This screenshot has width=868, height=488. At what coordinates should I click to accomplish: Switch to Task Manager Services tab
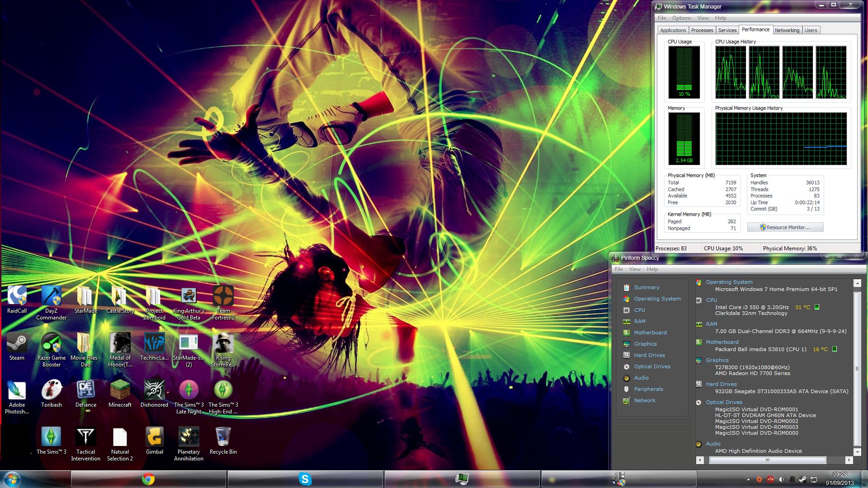point(727,30)
